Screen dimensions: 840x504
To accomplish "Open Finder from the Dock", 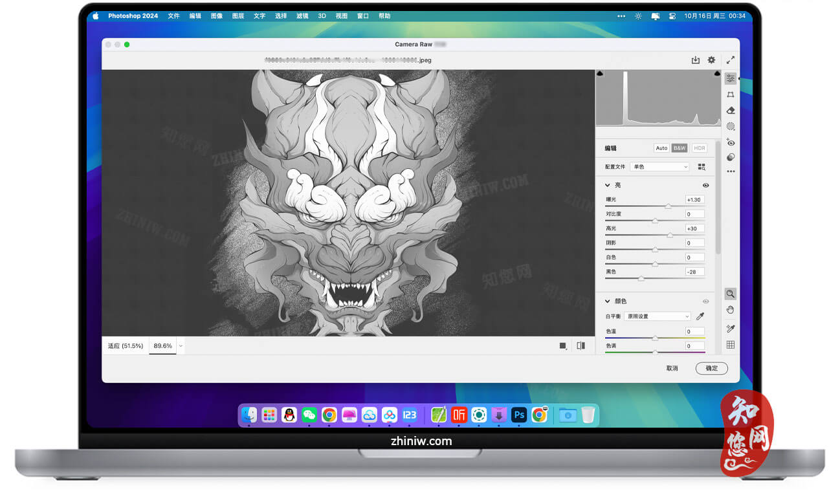I will (249, 415).
